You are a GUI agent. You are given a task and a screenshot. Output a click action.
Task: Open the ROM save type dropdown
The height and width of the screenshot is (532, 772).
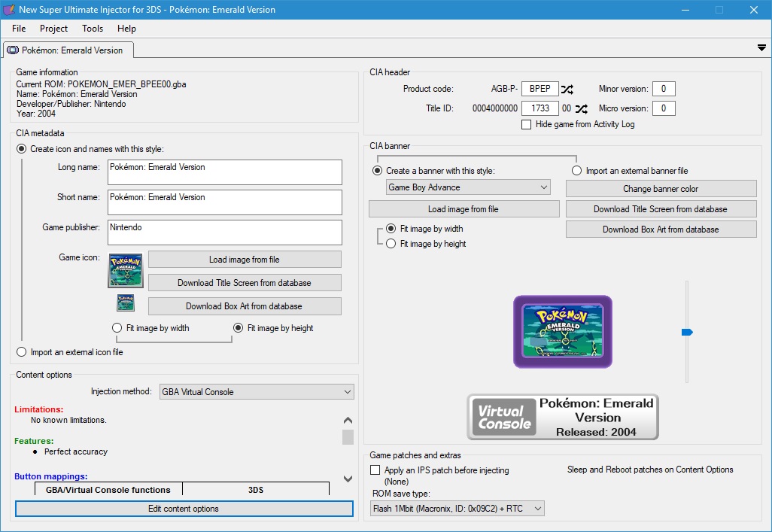coord(457,509)
